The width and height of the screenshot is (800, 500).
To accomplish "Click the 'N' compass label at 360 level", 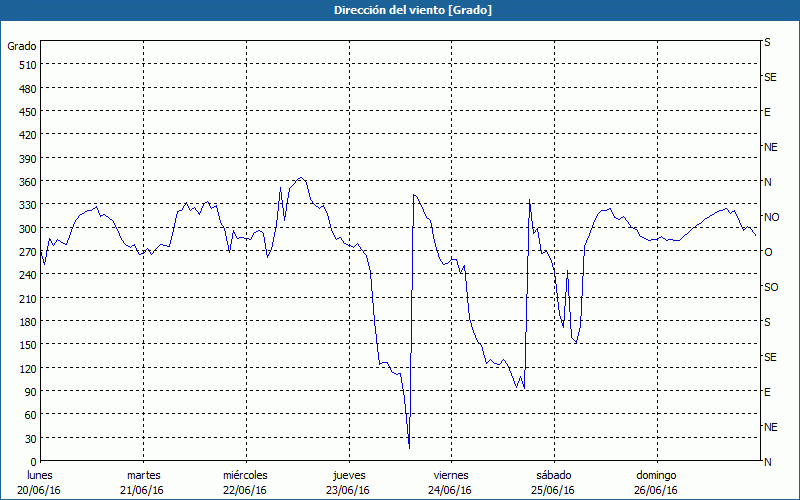I will (768, 182).
